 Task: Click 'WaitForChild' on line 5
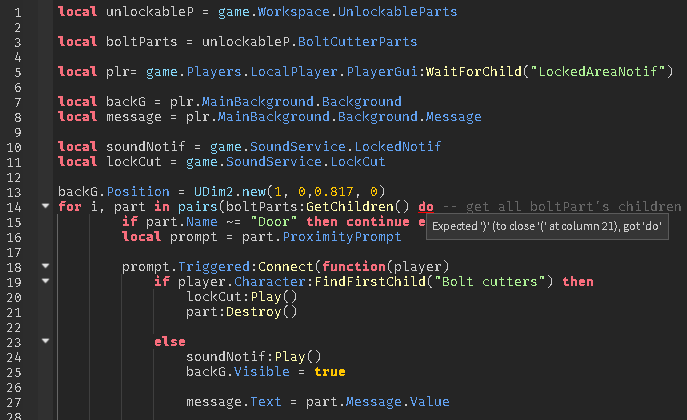474,71
